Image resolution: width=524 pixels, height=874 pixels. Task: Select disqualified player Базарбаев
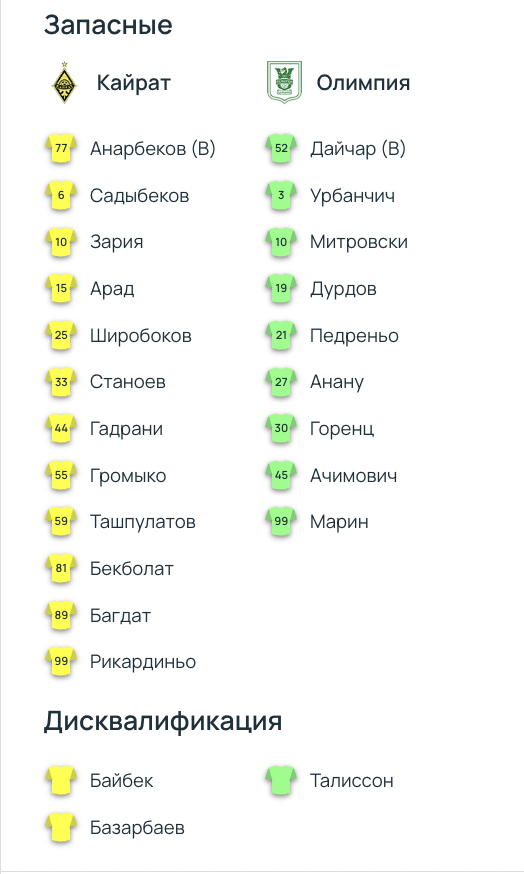[x=137, y=828]
